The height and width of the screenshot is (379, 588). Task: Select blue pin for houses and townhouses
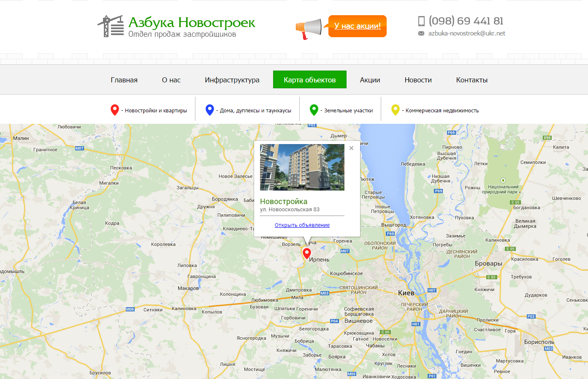pos(210,110)
